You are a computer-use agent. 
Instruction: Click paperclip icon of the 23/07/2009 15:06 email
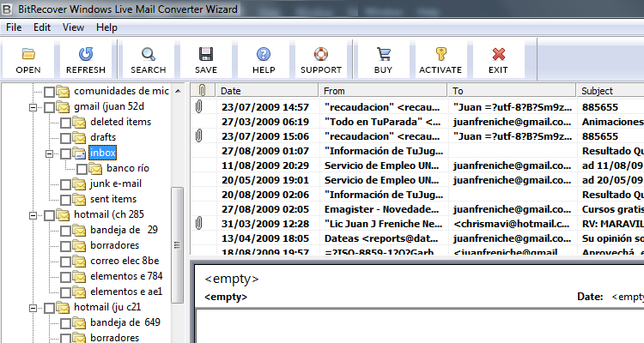(x=199, y=135)
